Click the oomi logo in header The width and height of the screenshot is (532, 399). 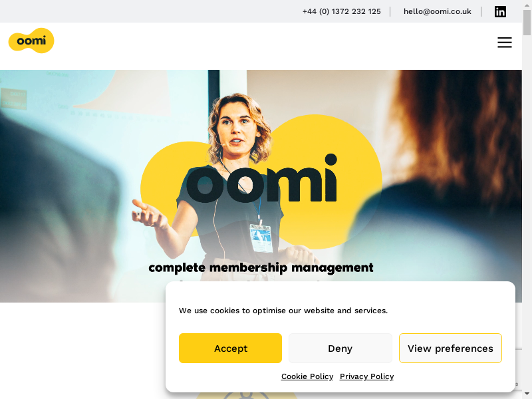(x=31, y=41)
